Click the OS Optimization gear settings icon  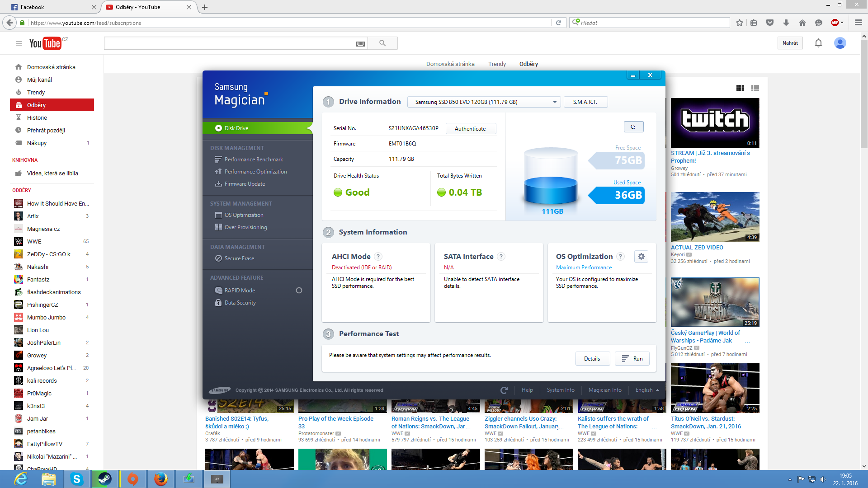(641, 257)
